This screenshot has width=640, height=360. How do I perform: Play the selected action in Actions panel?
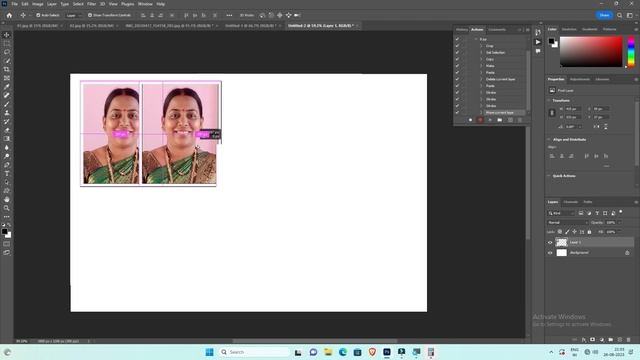click(x=490, y=120)
